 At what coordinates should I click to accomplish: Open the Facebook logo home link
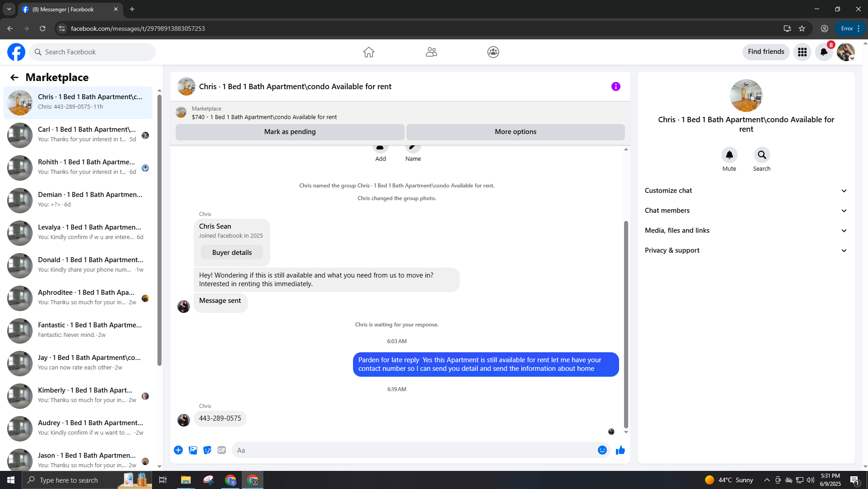[16, 52]
